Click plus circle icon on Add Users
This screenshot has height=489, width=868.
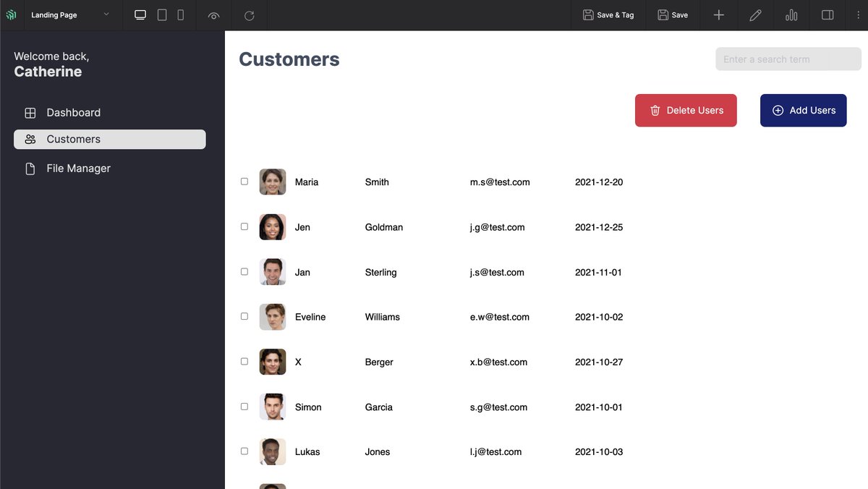[x=778, y=111]
